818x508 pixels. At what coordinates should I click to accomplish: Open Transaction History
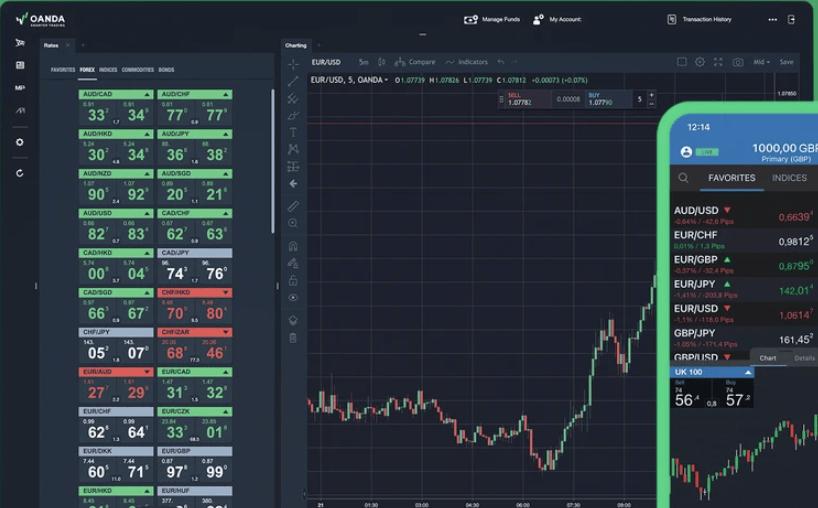click(x=700, y=19)
